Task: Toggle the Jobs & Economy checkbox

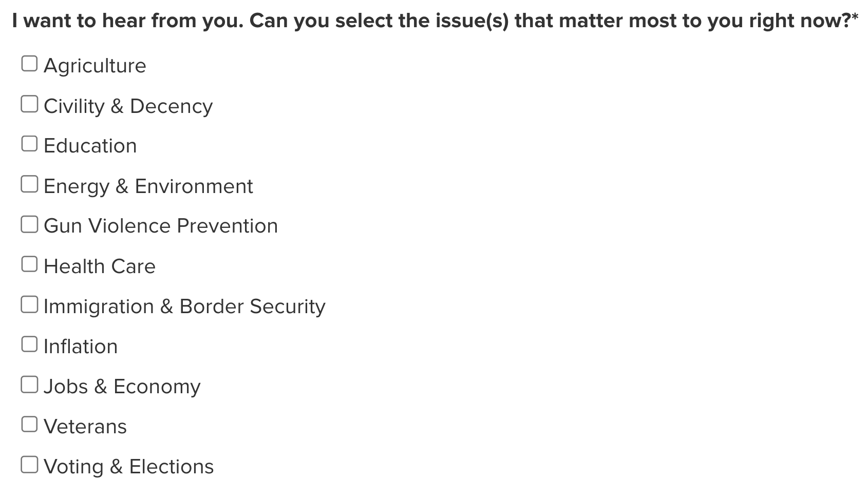Action: pyautogui.click(x=29, y=385)
